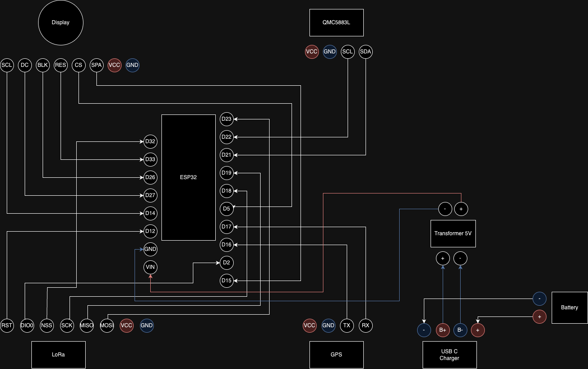This screenshot has width=588, height=369.
Task: Select the D22 pin
Action: tap(226, 137)
